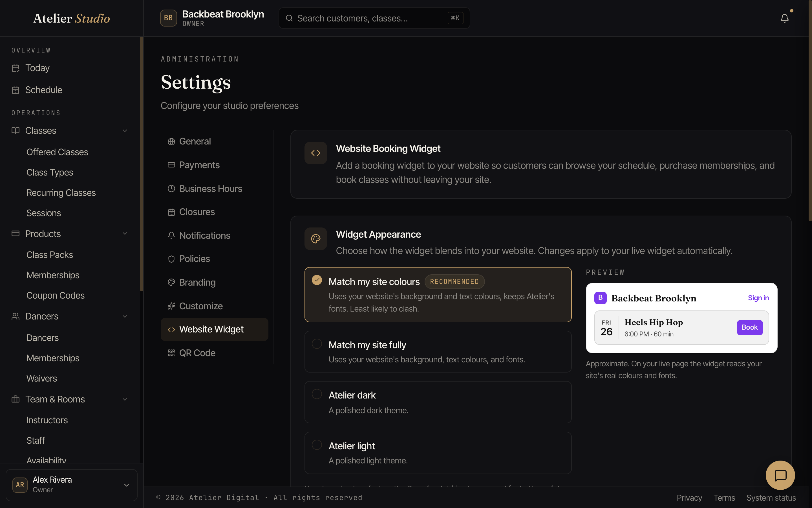812x508 pixels.
Task: Open the Closures settings tab
Action: [214, 212]
